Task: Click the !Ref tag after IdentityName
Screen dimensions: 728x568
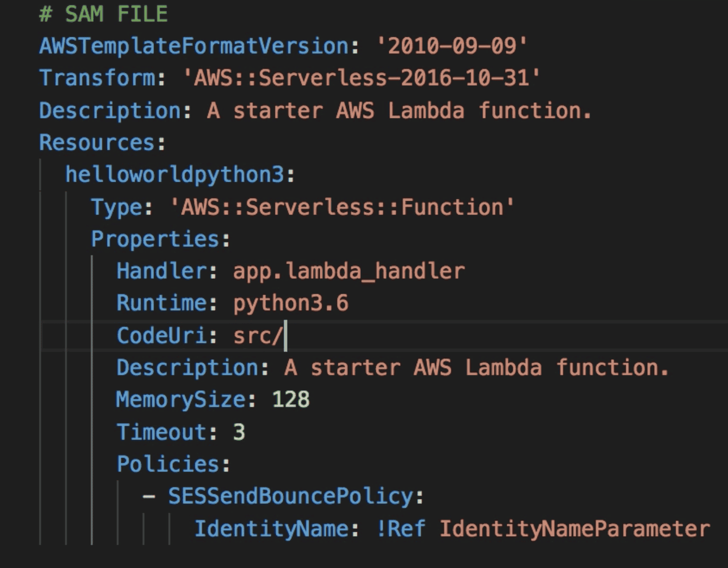Action: coord(400,529)
